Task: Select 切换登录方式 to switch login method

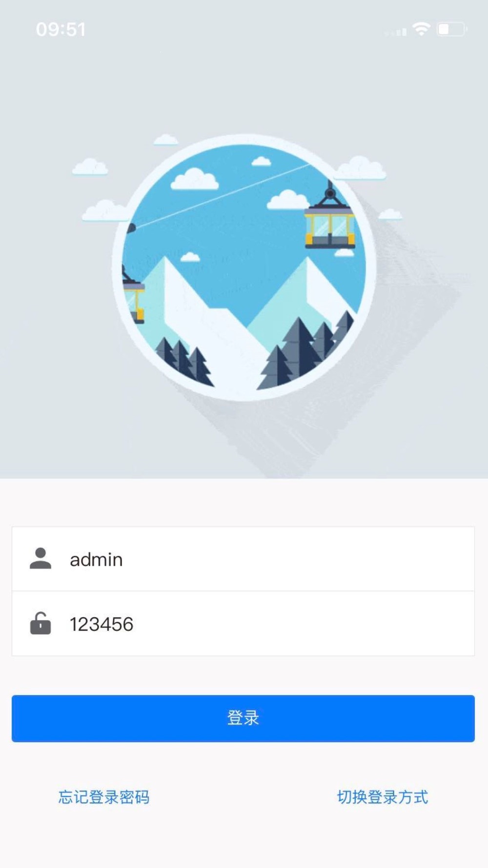Action: click(383, 797)
